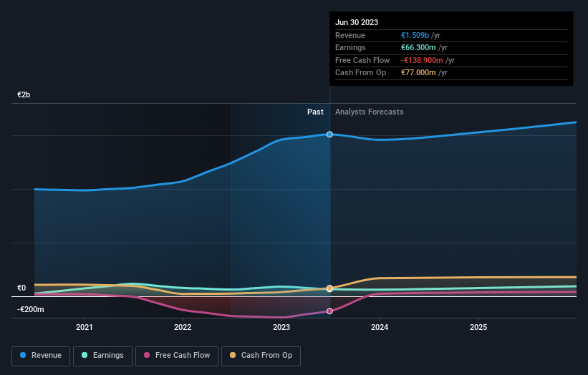The width and height of the screenshot is (588, 375).
Task: Click the 2025 x-axis label
Action: [x=478, y=327]
